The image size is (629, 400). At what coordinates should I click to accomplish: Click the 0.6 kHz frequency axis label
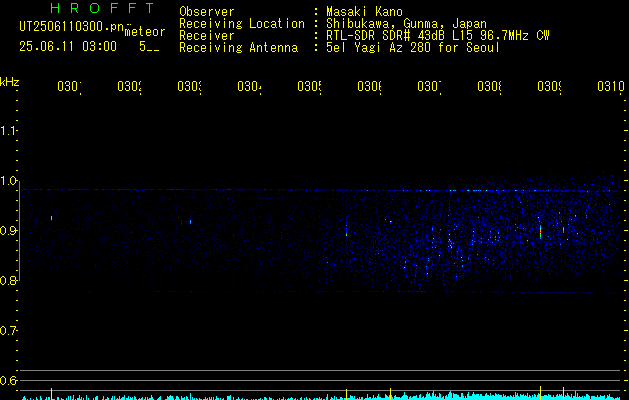pos(8,380)
